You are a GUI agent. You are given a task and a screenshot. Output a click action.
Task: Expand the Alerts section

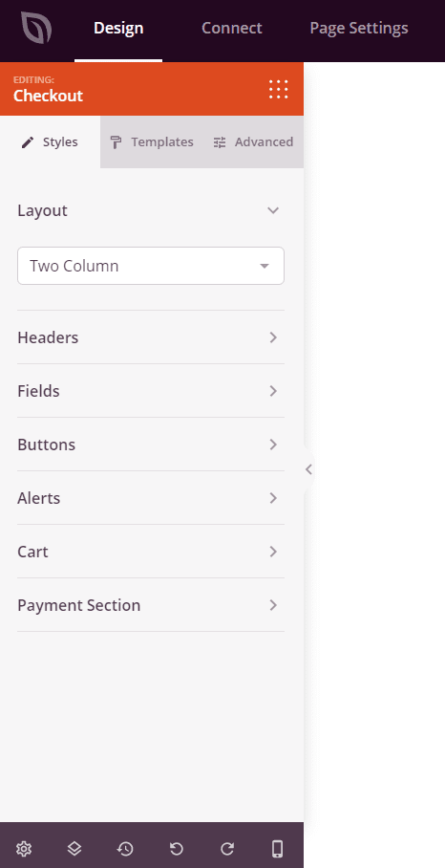coord(151,498)
